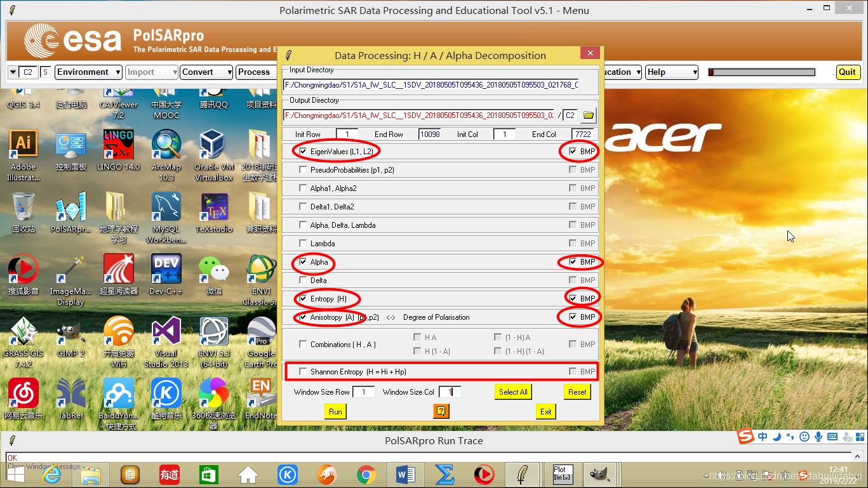Click Close Window Message in Run Trace
Image resolution: width=868 pixels, height=488 pixels.
pyautogui.click(x=44, y=466)
